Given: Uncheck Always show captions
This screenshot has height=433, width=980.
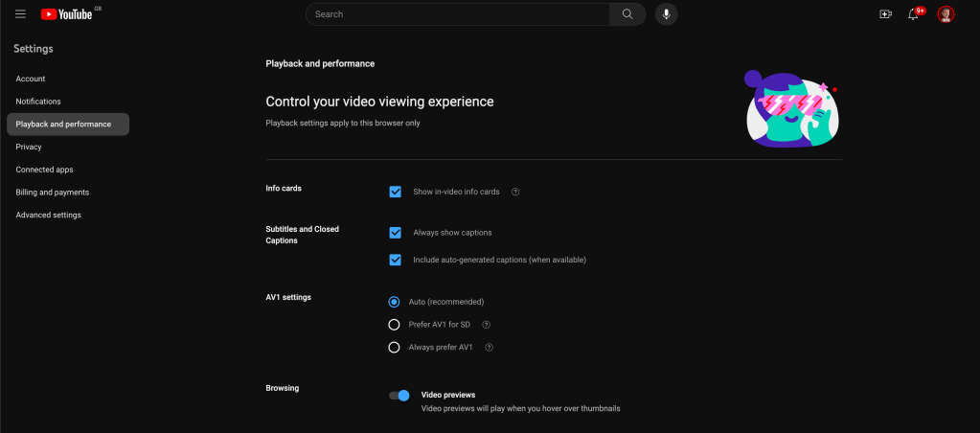Looking at the screenshot, I should 395,233.
